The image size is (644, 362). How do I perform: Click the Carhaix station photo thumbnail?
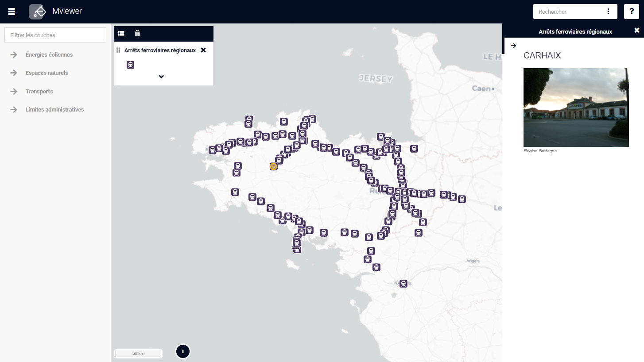coord(576,108)
